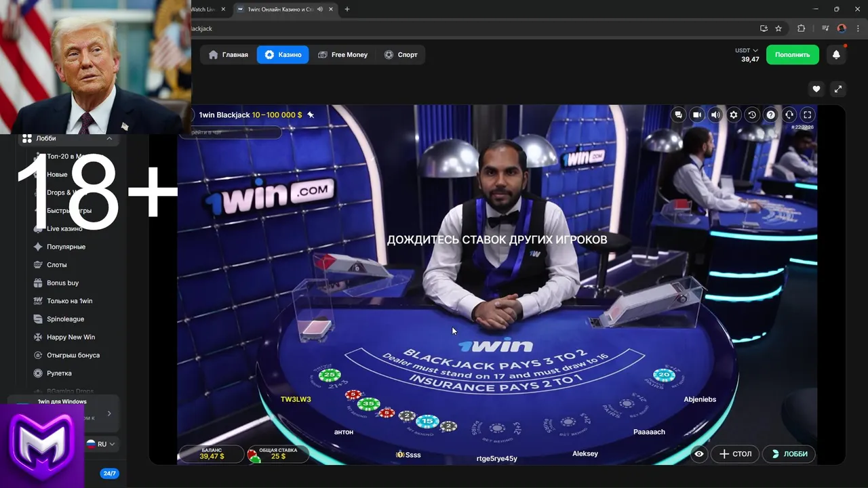Click the СТОЛ add table button
The image size is (868, 488).
point(734,454)
